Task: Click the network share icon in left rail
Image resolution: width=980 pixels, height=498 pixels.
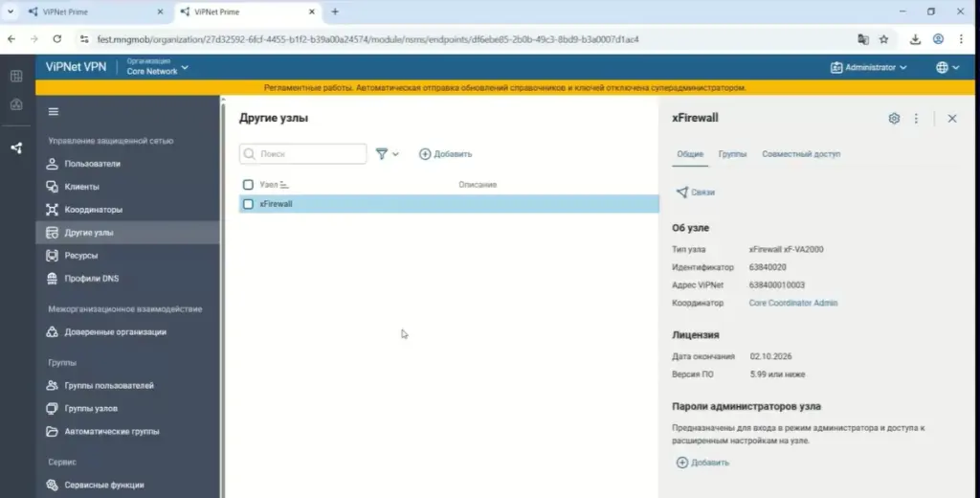Action: point(17,148)
